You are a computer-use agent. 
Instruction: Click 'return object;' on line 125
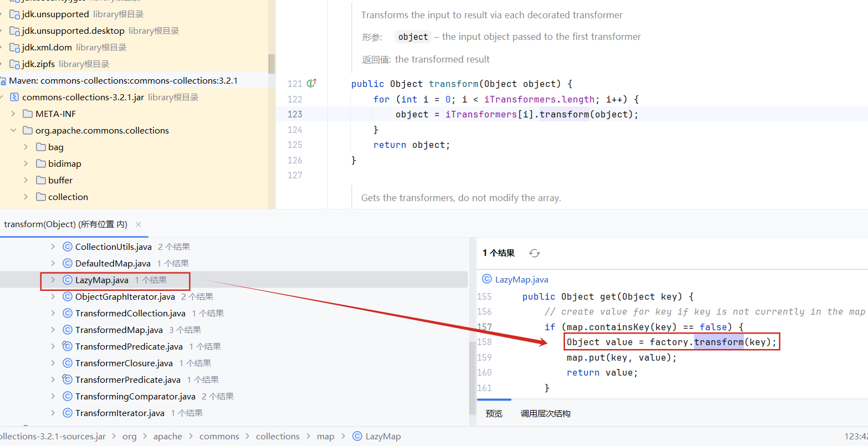pos(412,145)
